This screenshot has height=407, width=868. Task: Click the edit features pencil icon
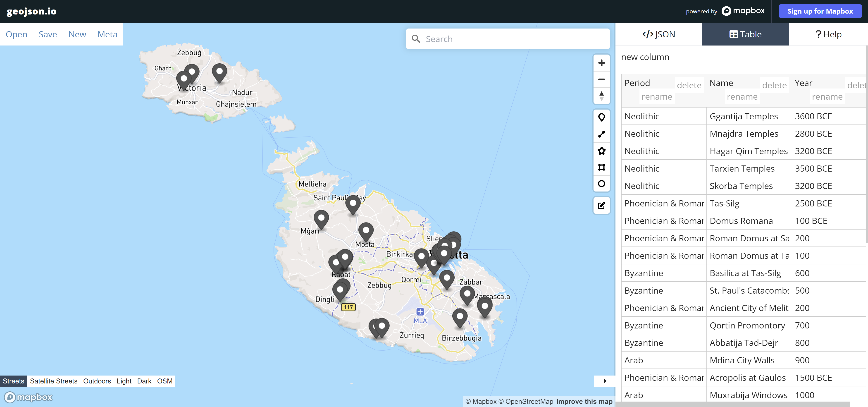tap(601, 205)
